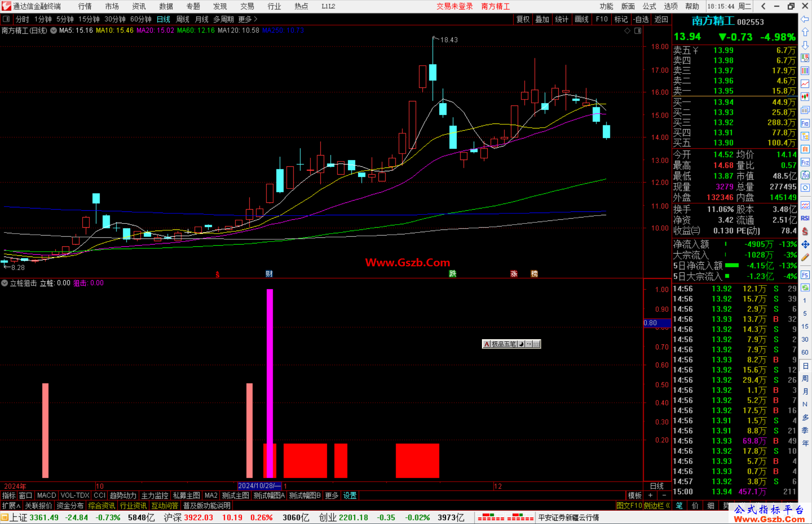
Task: Switch to candlestick chart icon in sidebar
Action: click(x=805, y=97)
